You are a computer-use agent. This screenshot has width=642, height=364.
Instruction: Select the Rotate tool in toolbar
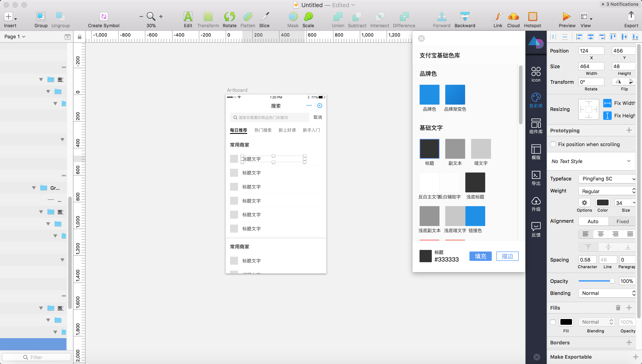pyautogui.click(x=229, y=17)
